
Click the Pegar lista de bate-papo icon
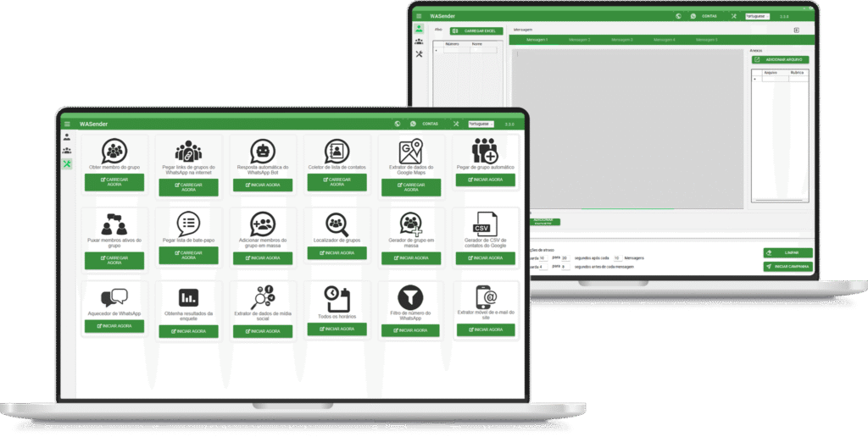coord(188,224)
